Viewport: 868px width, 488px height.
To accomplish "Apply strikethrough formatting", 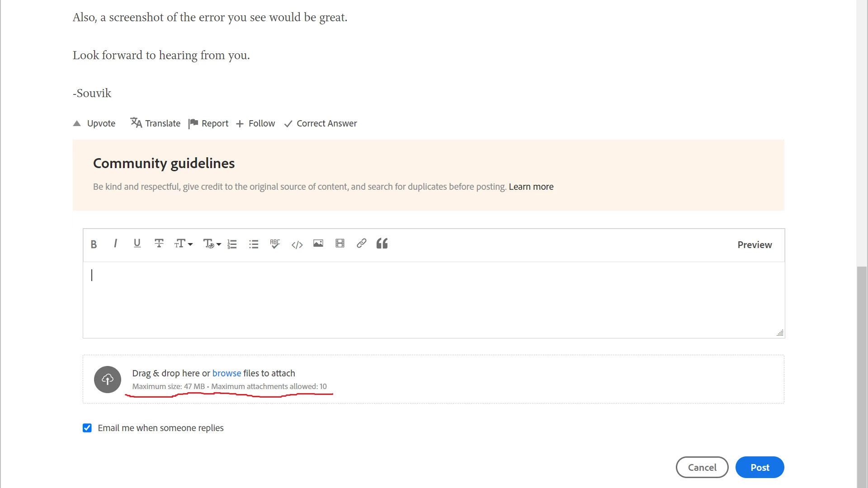I will [159, 244].
